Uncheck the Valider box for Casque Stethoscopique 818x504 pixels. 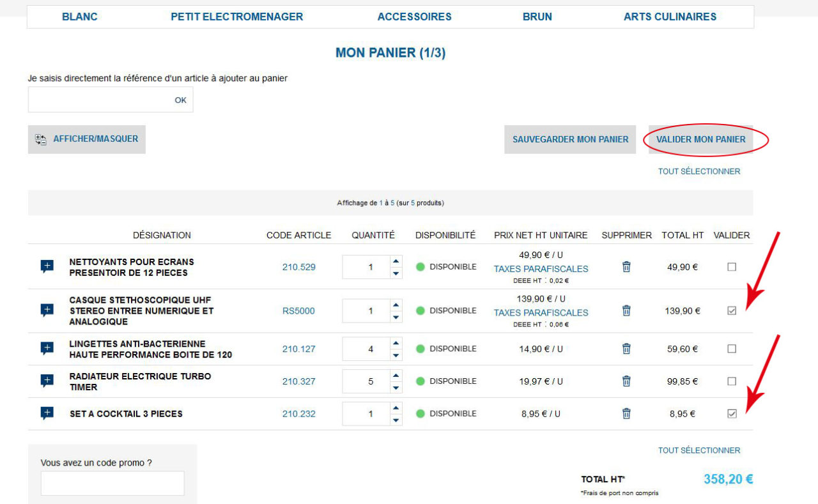pos(732,310)
